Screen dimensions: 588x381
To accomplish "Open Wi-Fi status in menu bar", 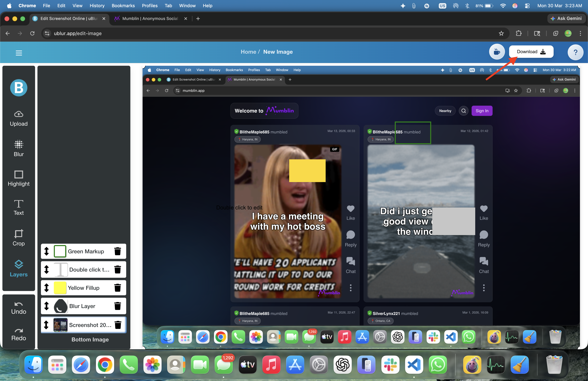I will 503,6.
